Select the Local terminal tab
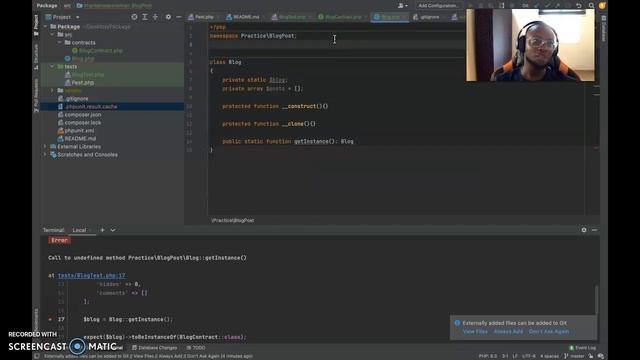This screenshot has width=640, height=360. (79, 230)
